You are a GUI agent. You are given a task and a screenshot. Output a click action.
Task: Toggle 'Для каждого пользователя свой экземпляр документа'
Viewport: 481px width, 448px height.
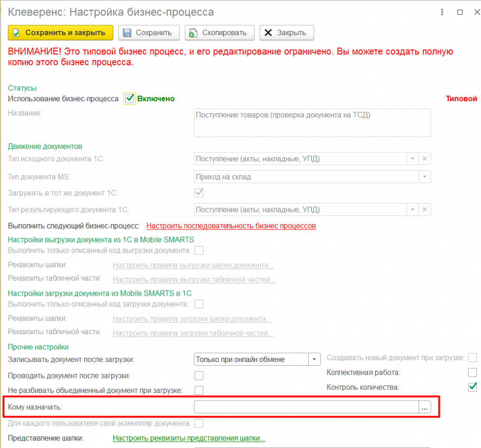tap(199, 423)
